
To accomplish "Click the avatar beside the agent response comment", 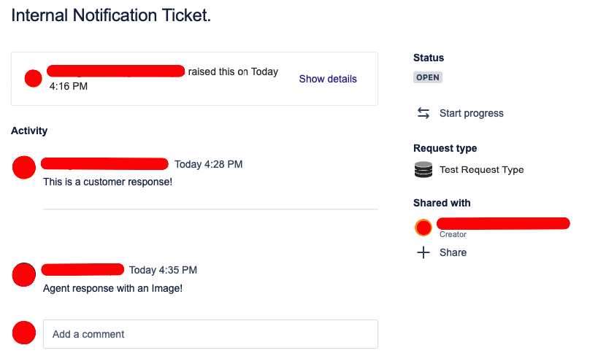I will click(x=24, y=274).
